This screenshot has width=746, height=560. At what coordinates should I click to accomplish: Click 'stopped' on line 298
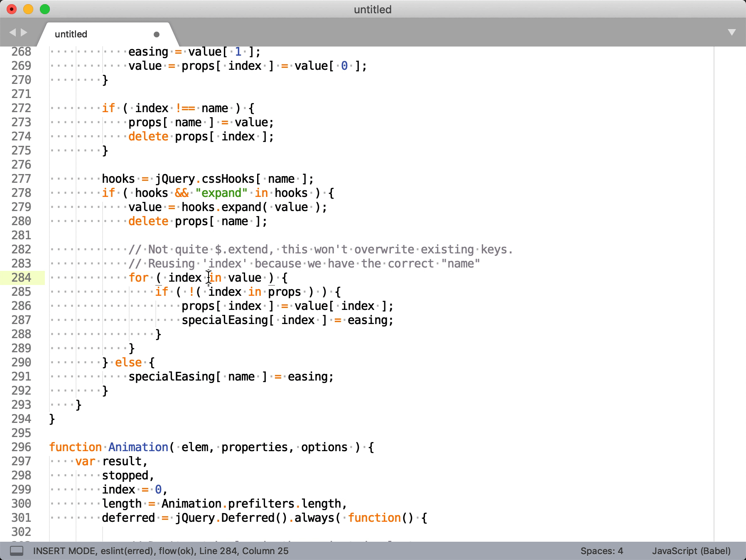click(x=125, y=475)
